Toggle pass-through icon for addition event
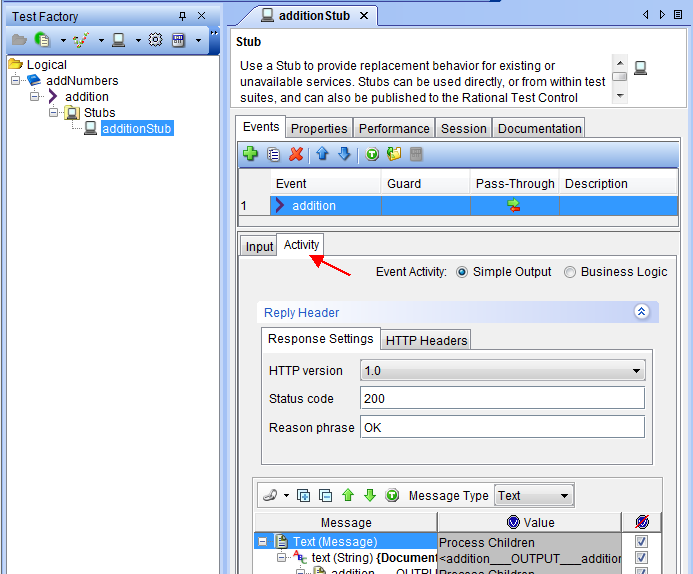693x574 pixels. 514,205
